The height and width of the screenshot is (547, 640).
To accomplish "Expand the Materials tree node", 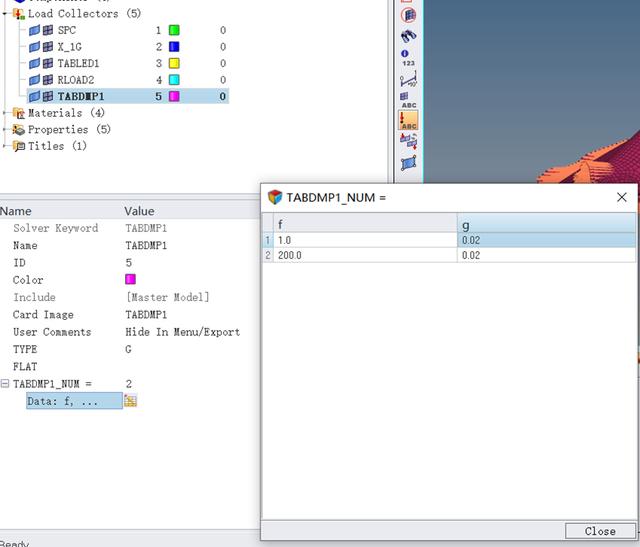I will click(4, 113).
